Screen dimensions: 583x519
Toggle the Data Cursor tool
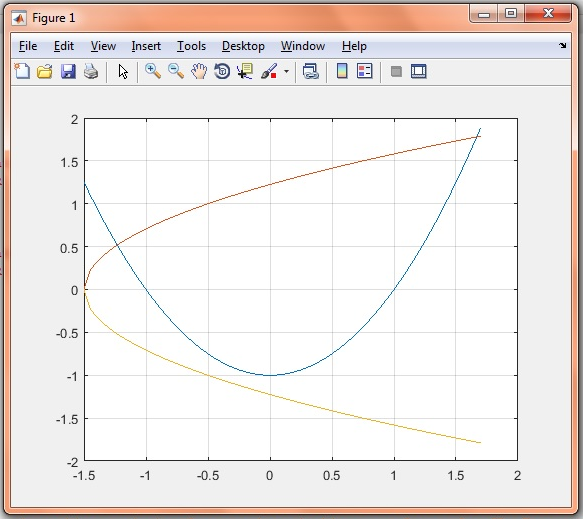click(x=245, y=71)
